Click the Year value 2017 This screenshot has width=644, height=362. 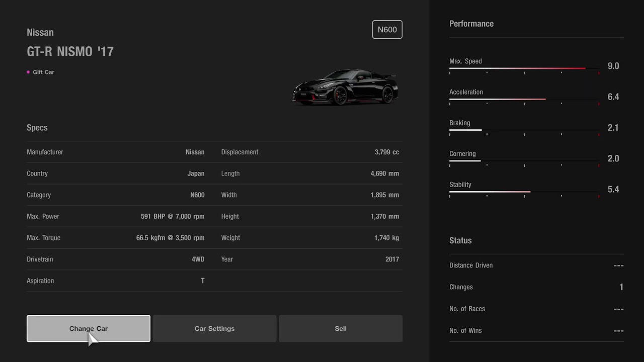point(392,259)
